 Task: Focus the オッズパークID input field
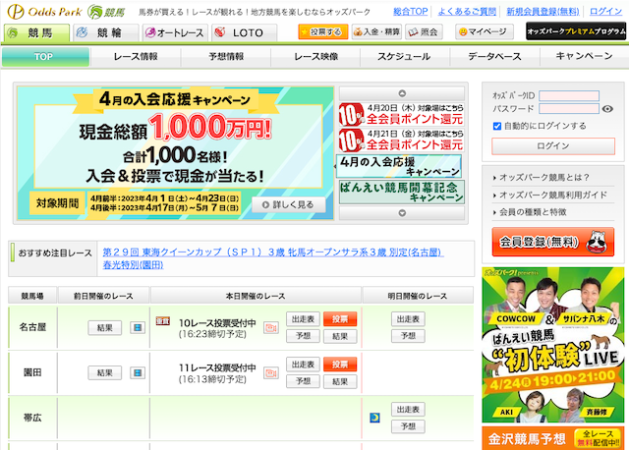(x=569, y=95)
